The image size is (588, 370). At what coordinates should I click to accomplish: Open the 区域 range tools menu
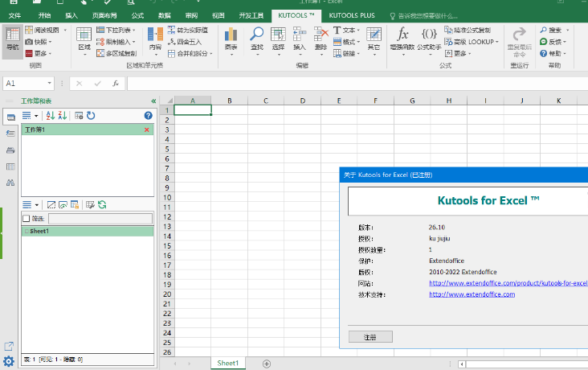(84, 41)
